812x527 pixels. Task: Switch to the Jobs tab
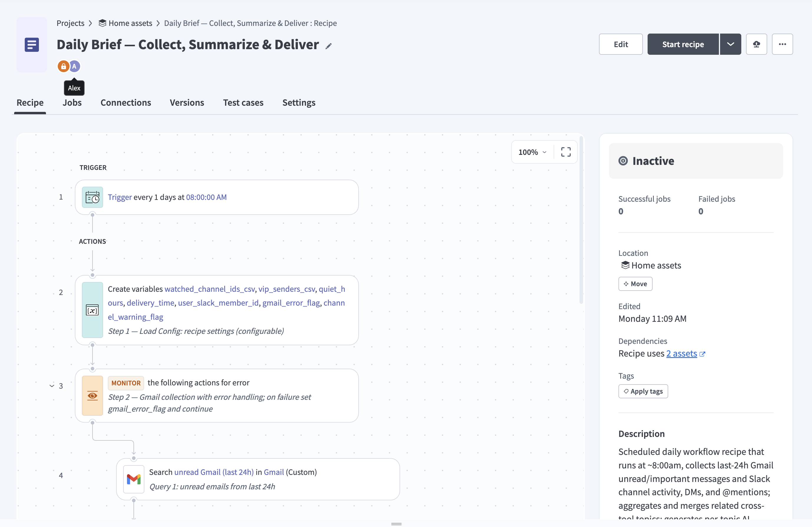pos(72,103)
